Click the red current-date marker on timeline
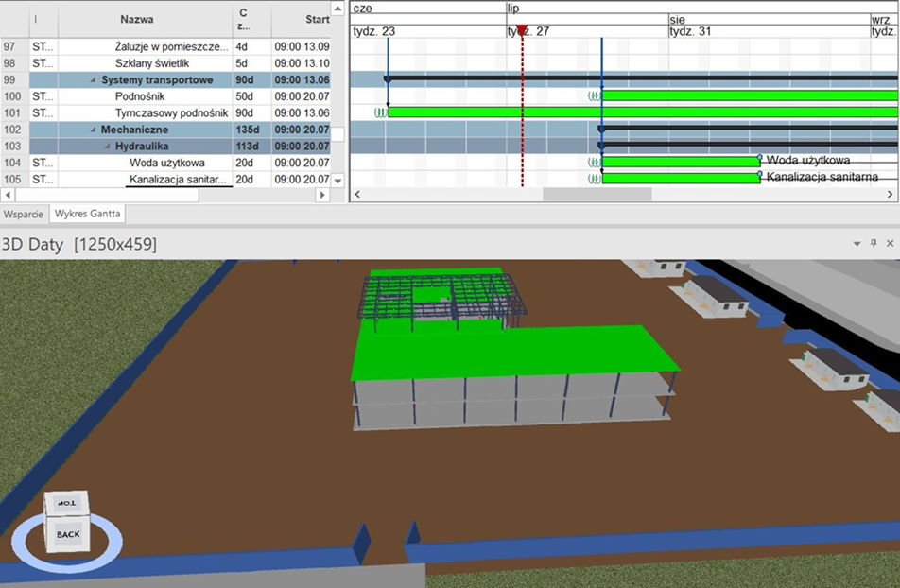Screen dimensions: 900x588 tap(521, 30)
